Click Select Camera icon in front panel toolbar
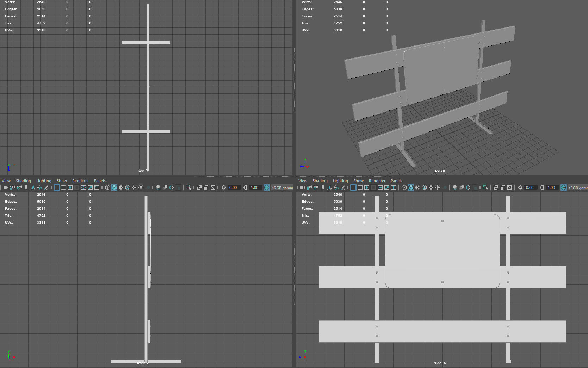 tap(6, 188)
